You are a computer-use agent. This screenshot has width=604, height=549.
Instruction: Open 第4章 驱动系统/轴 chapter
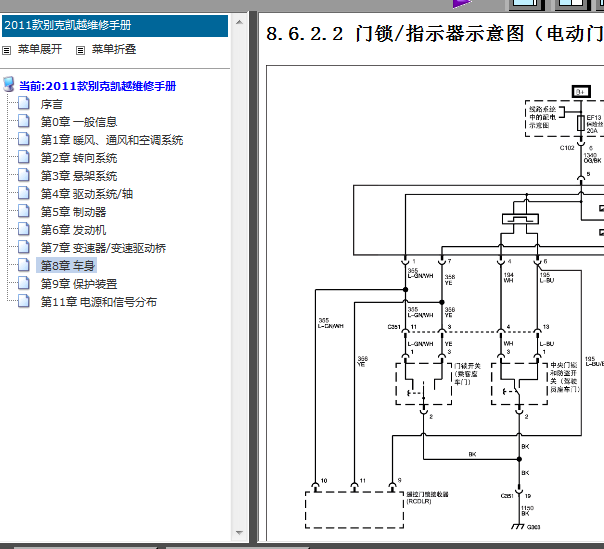pyautogui.click(x=87, y=194)
